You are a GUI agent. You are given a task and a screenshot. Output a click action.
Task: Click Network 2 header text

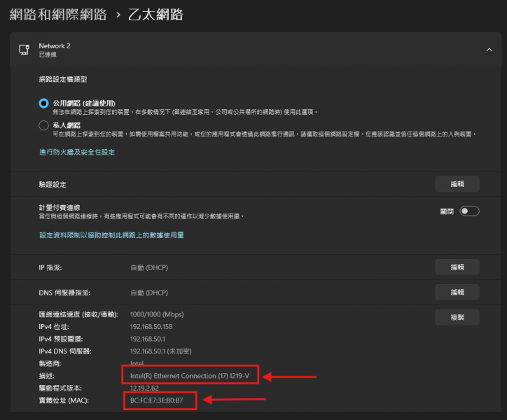pyautogui.click(x=55, y=46)
